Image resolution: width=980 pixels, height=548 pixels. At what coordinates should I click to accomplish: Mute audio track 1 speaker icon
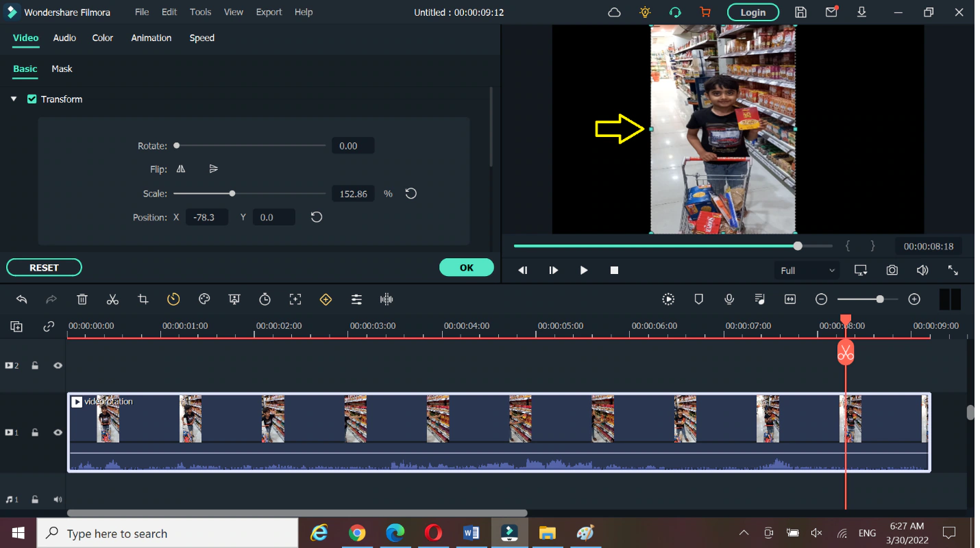[x=58, y=500]
